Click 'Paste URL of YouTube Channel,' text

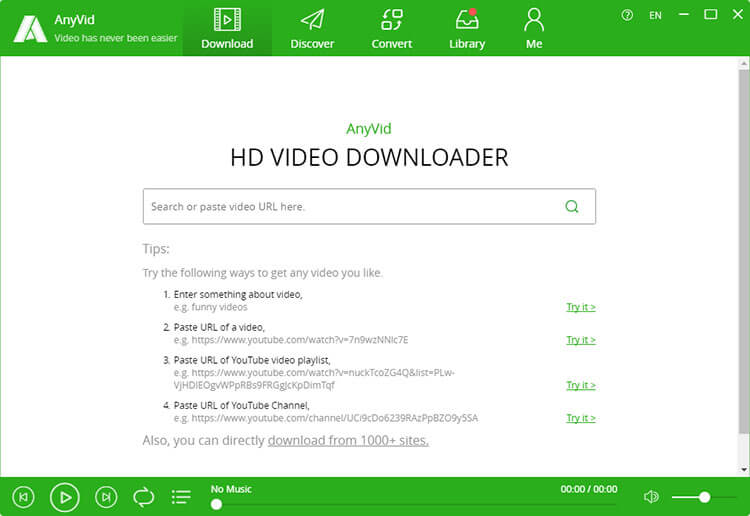tap(241, 406)
